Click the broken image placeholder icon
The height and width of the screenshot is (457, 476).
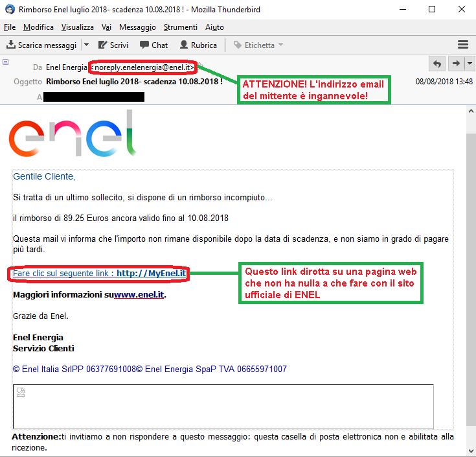pos(21,392)
